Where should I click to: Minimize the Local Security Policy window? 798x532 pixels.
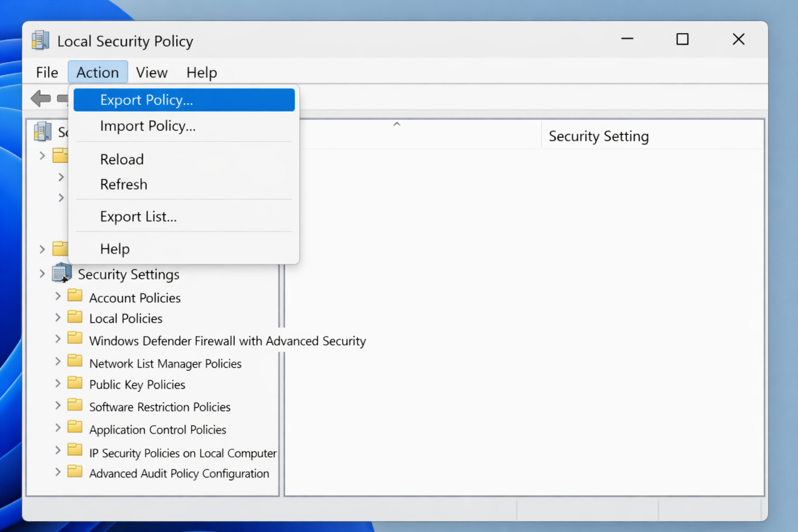click(x=628, y=39)
